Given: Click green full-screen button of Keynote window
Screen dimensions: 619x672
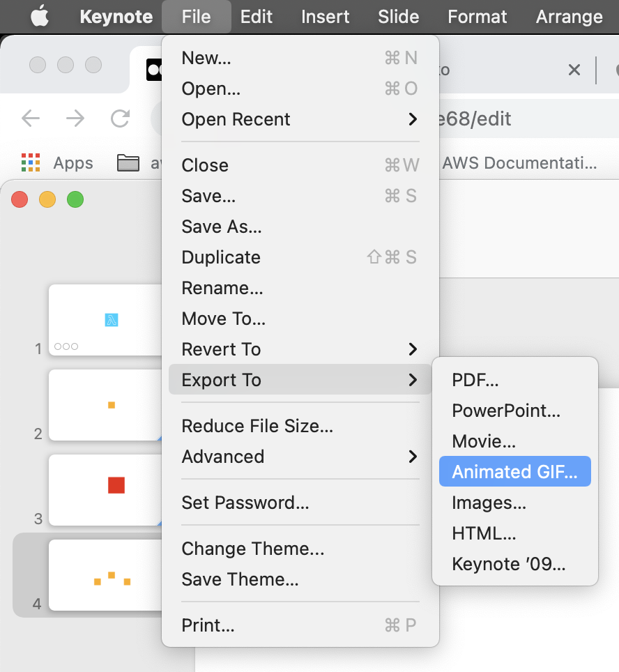Looking at the screenshot, I should pyautogui.click(x=75, y=199).
